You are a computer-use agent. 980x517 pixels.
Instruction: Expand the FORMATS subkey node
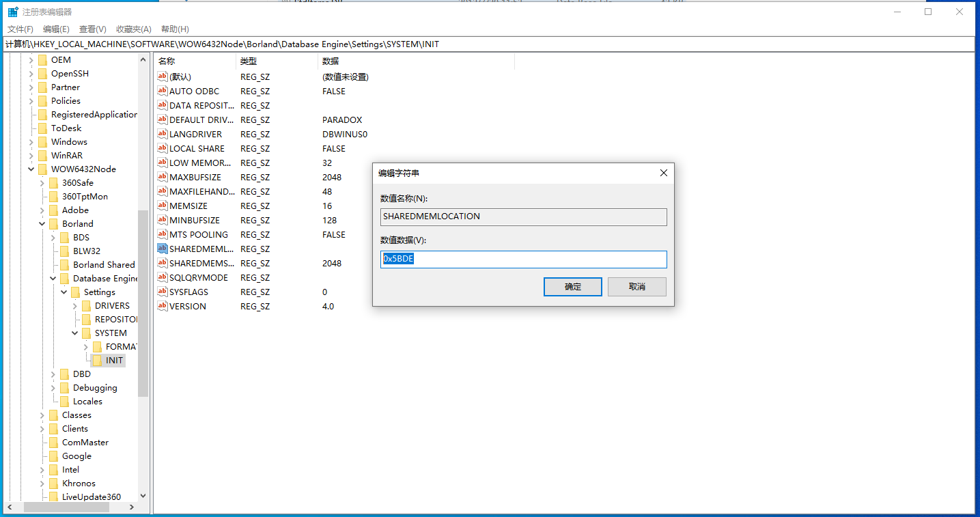click(x=86, y=347)
